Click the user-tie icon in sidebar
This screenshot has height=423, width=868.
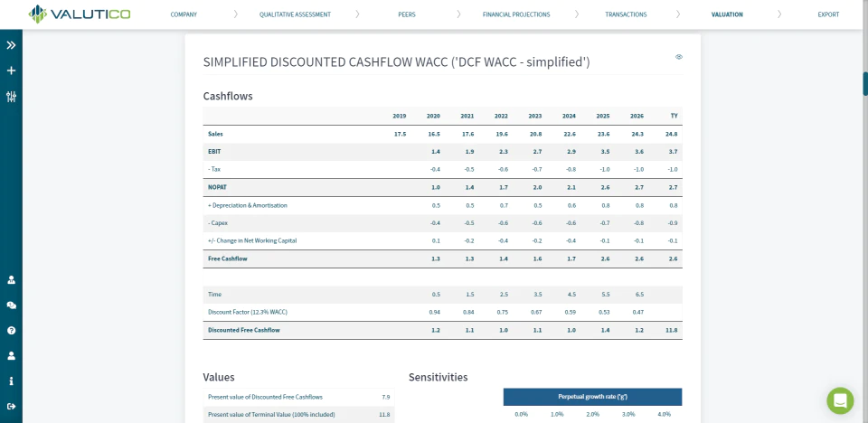[11, 279]
